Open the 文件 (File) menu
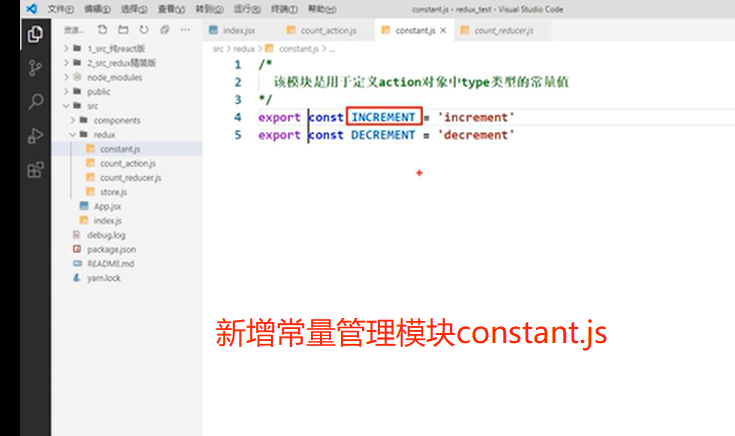This screenshot has width=735, height=436. [x=60, y=9]
